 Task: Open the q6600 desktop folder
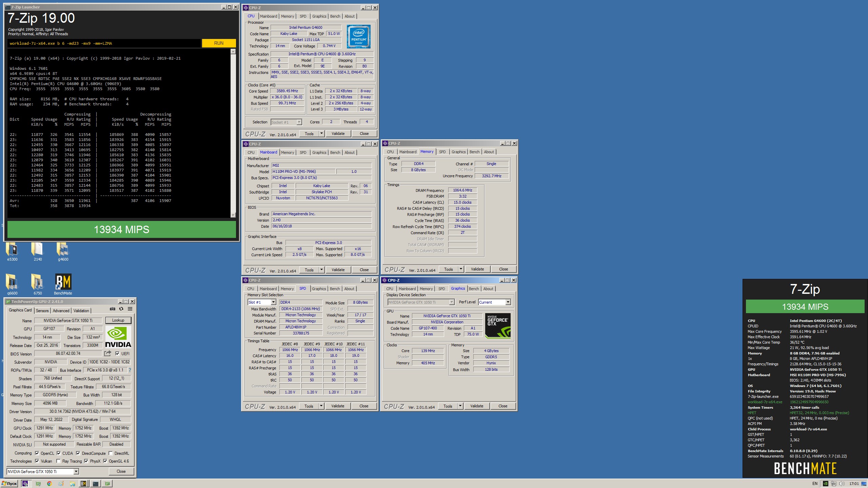coord(12,284)
